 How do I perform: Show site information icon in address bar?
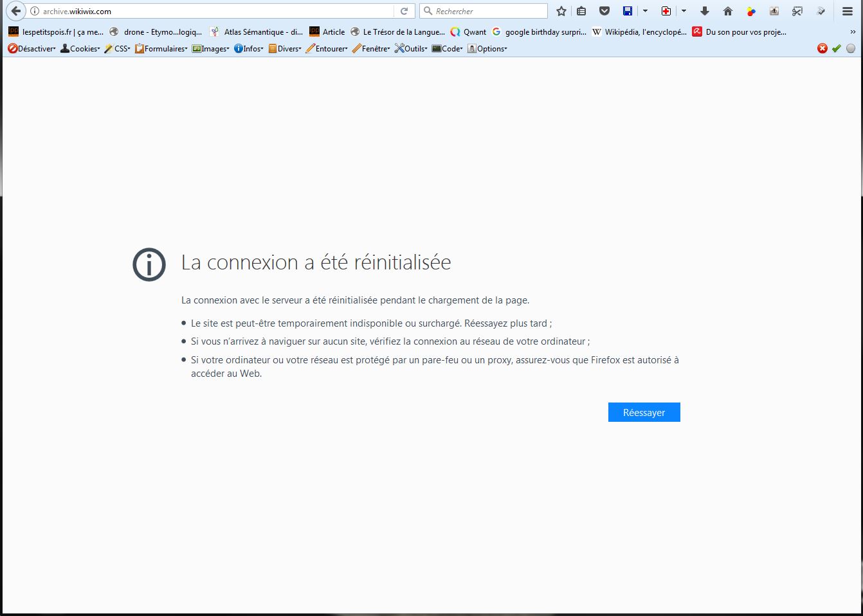pyautogui.click(x=35, y=11)
